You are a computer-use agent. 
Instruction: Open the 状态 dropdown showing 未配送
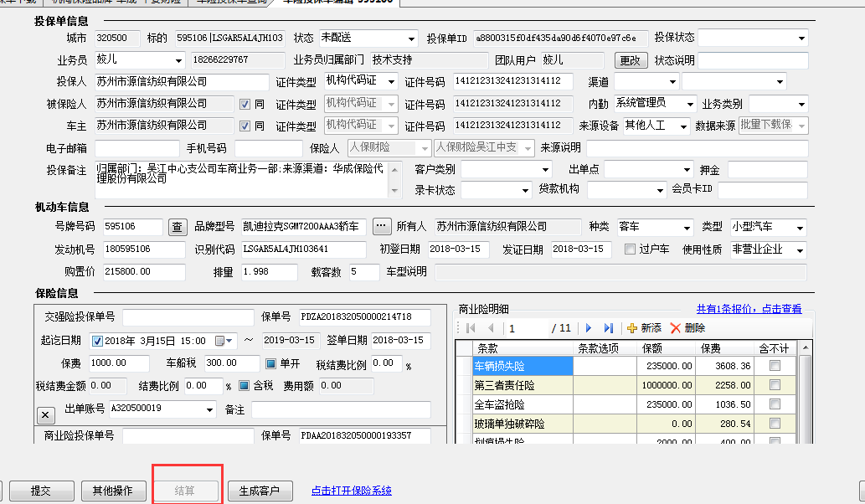411,39
